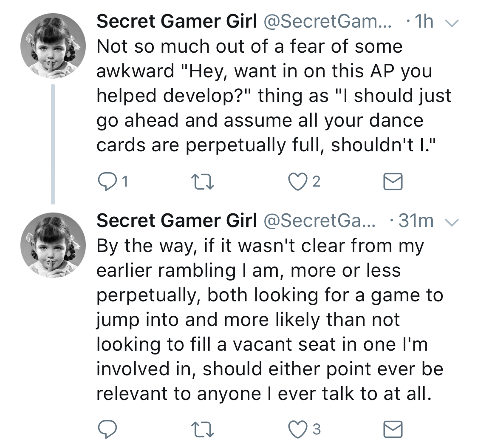Open profile picture on second tweet

pos(53,245)
